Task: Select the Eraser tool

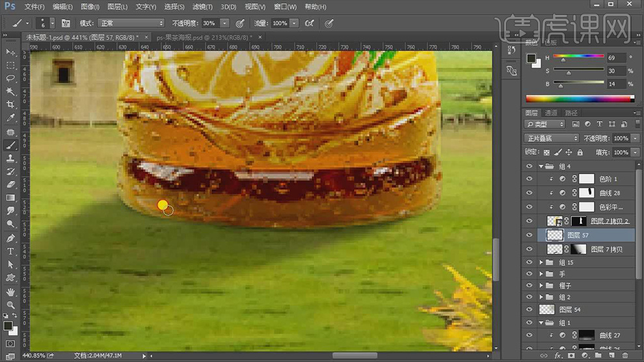Action: coord(10,185)
